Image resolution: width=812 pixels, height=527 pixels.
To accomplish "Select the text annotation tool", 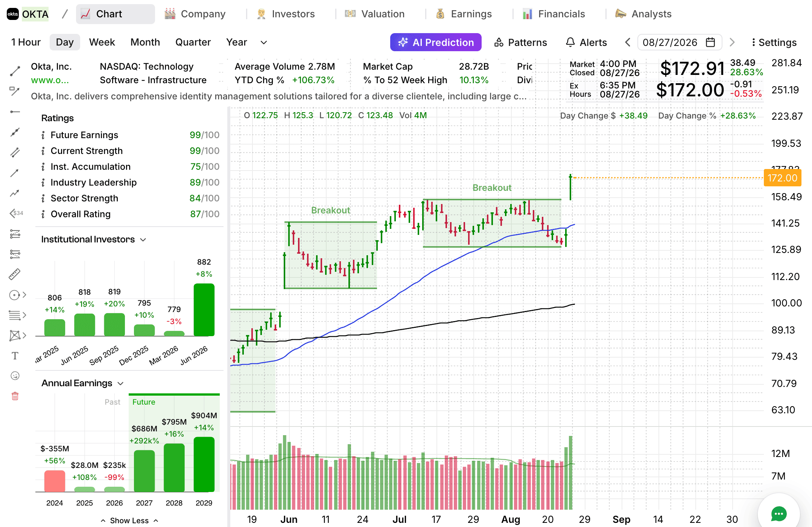I will point(15,356).
